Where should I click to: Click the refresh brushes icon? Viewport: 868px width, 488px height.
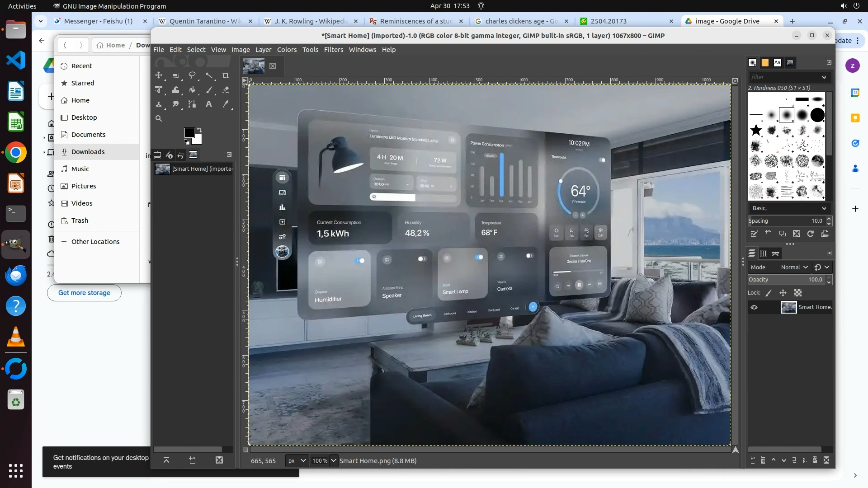click(x=811, y=234)
